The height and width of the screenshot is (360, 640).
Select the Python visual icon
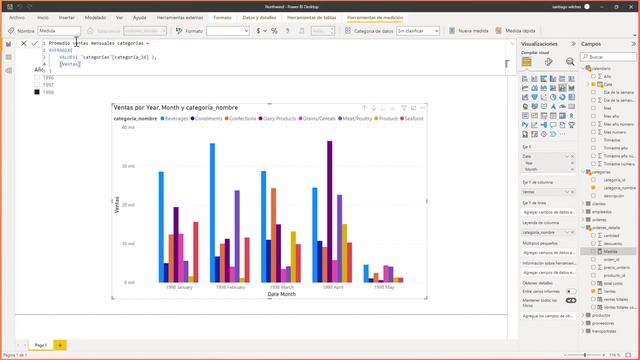tap(525, 125)
